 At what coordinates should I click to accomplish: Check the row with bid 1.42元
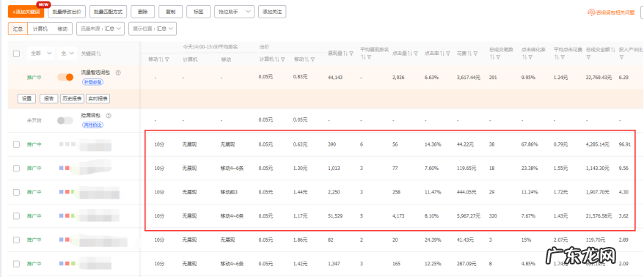[x=16, y=264]
